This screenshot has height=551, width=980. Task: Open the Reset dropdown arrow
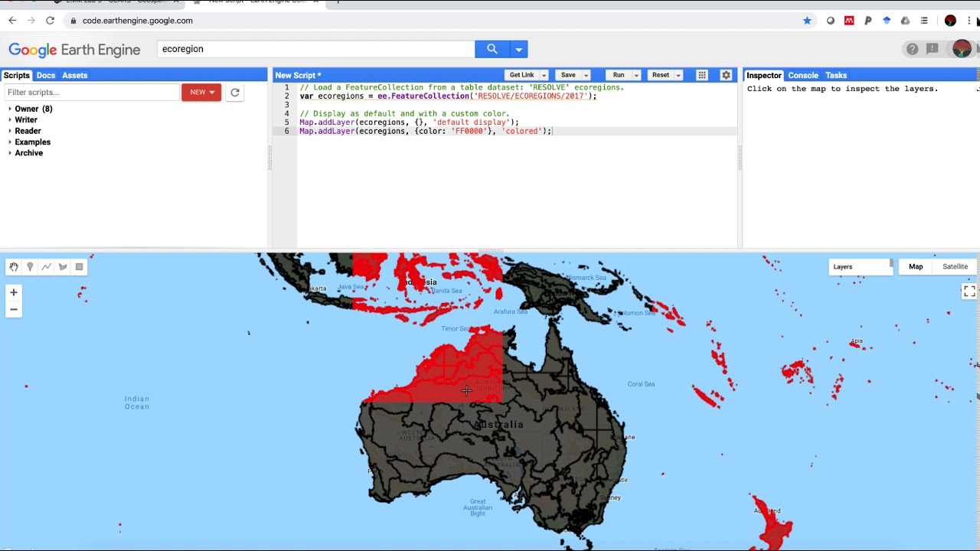pos(678,75)
